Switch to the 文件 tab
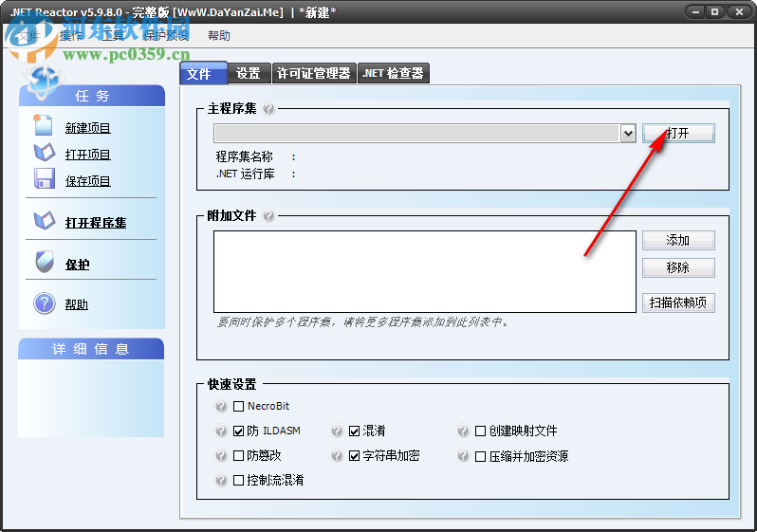Screen dimensions: 757x532 click(203, 73)
